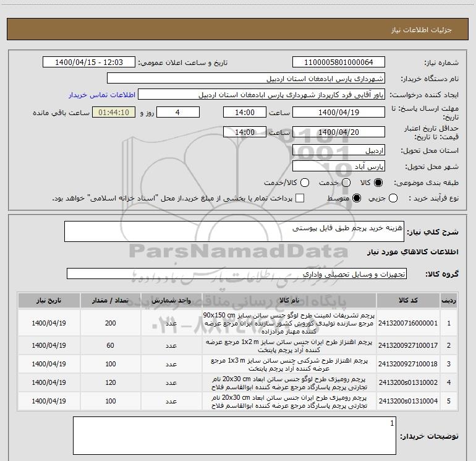476x461 pixels.
Task: Click the row 5 desk flag Iran design name
Action: point(289,402)
